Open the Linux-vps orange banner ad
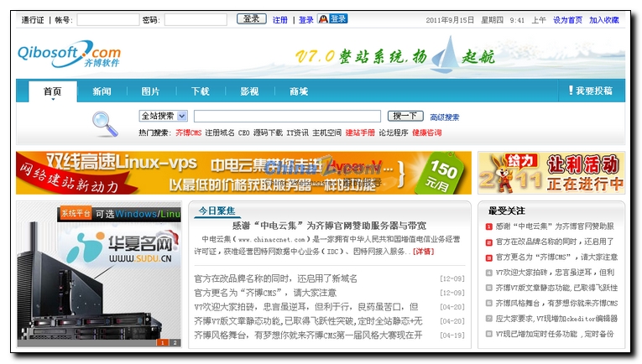This screenshot has height=364, width=642. pyautogui.click(x=243, y=173)
